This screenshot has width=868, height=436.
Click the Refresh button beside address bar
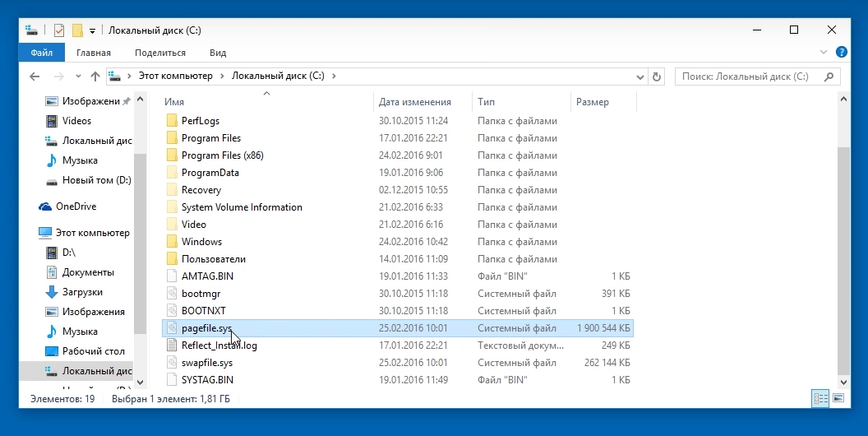pyautogui.click(x=656, y=77)
